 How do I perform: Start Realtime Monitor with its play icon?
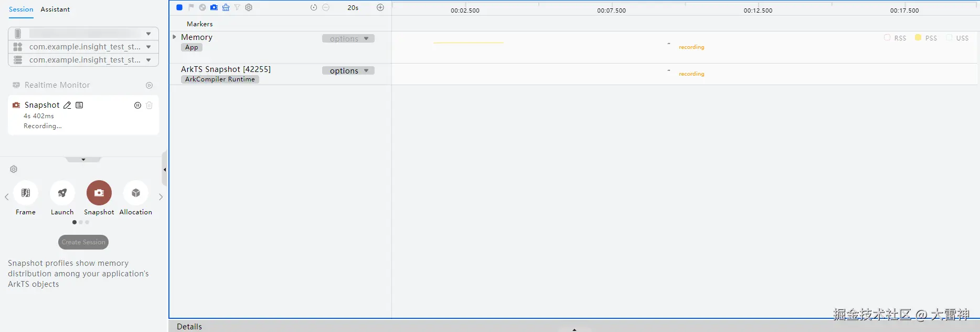[149, 85]
